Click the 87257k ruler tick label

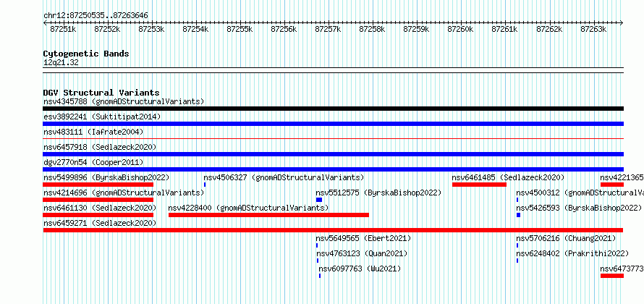click(328, 29)
